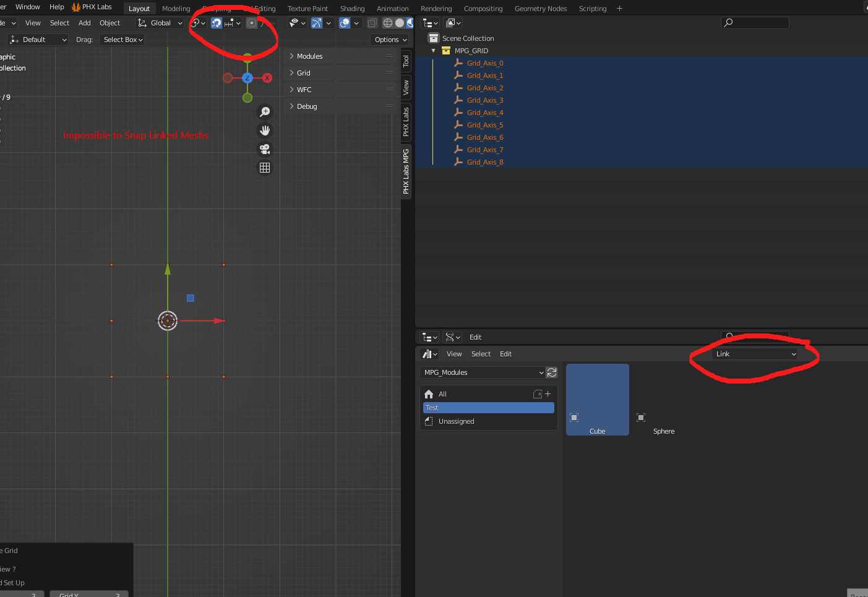This screenshot has height=597, width=868.
Task: Click the zoom magnifier icon in viewport
Action: (265, 112)
